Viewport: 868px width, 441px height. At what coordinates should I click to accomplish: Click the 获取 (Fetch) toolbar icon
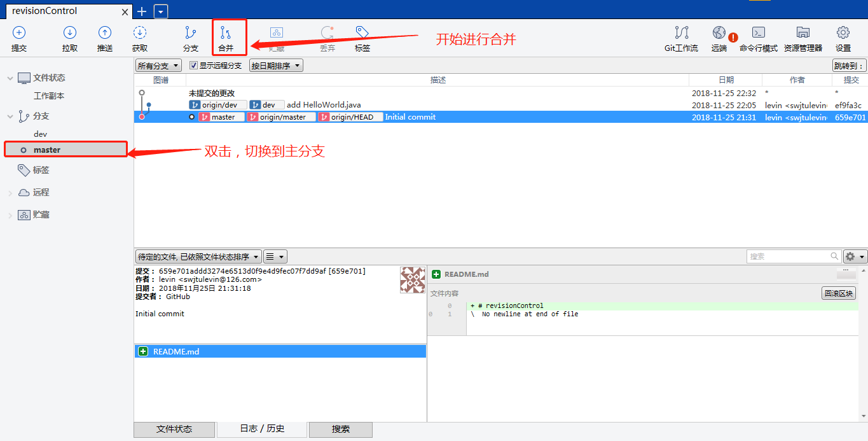[x=140, y=32]
